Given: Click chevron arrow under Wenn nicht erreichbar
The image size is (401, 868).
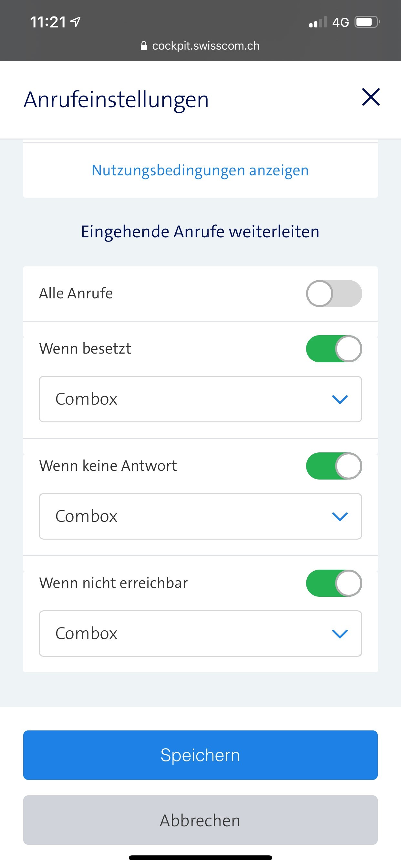Looking at the screenshot, I should pos(340,634).
